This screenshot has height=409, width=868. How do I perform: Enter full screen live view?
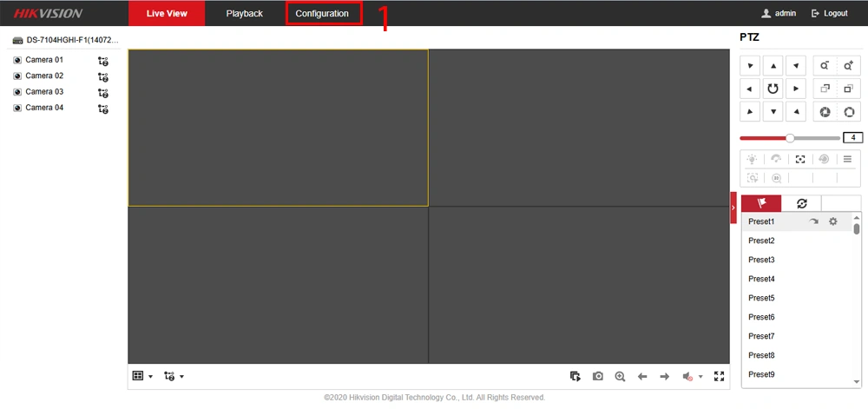[x=718, y=376]
